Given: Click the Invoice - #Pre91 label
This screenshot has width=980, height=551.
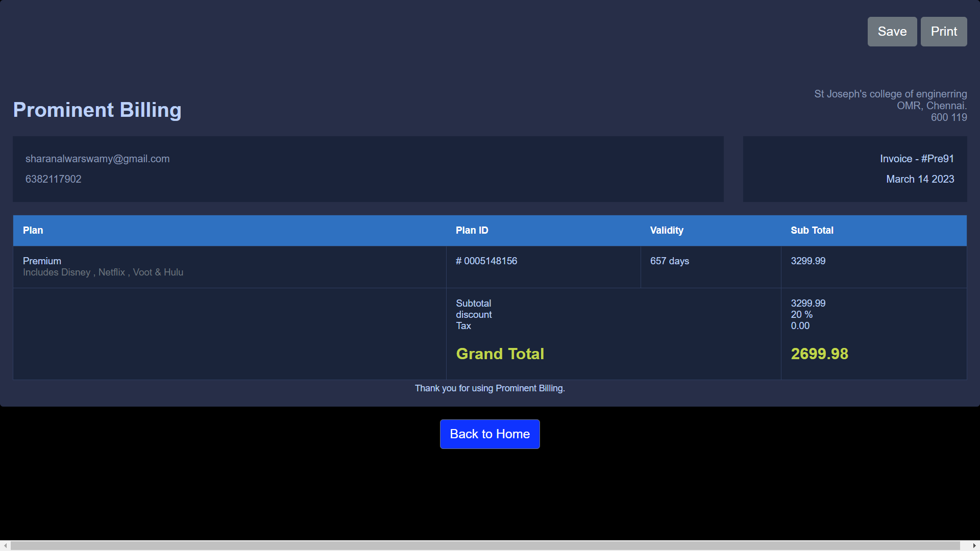Looking at the screenshot, I should pyautogui.click(x=916, y=159).
